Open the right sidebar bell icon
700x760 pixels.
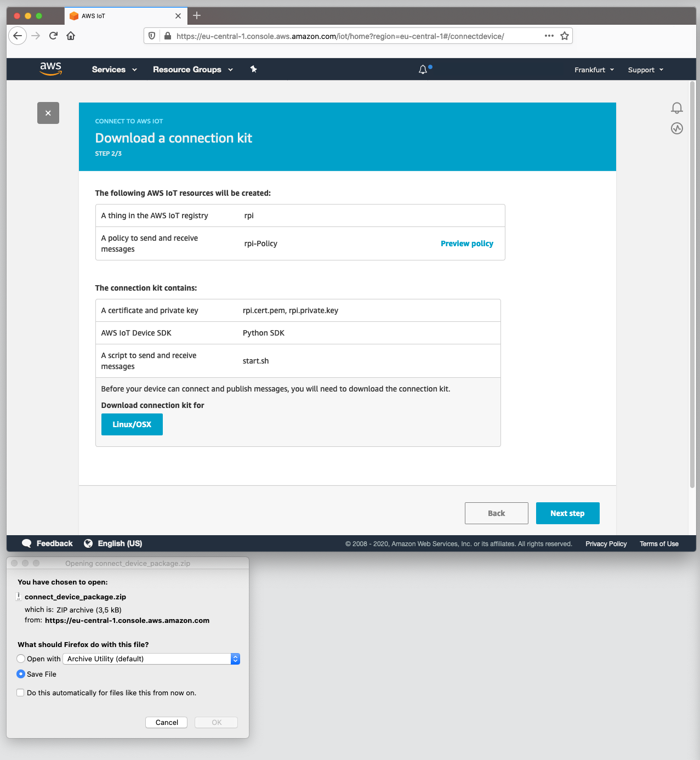pos(677,107)
